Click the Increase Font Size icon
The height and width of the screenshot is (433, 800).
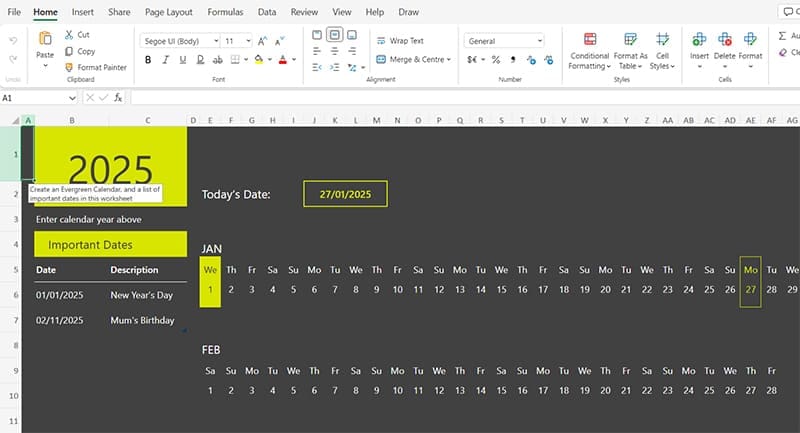pos(263,41)
